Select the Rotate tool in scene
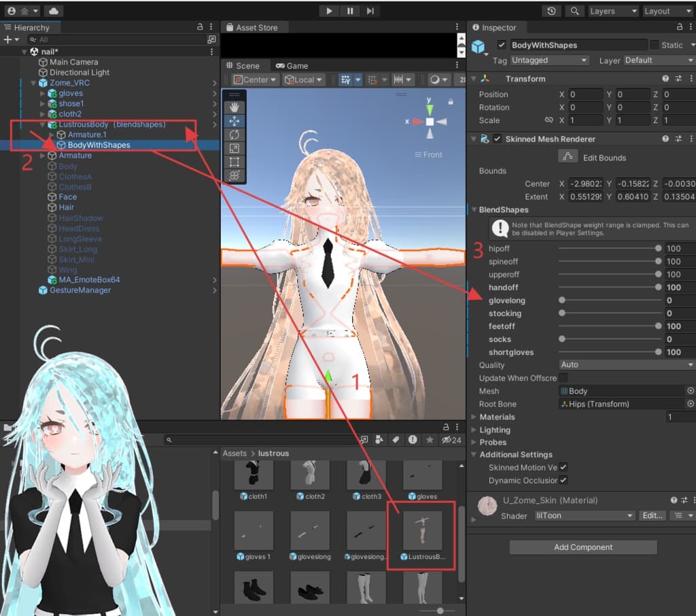The width and height of the screenshot is (696, 616). pyautogui.click(x=234, y=135)
